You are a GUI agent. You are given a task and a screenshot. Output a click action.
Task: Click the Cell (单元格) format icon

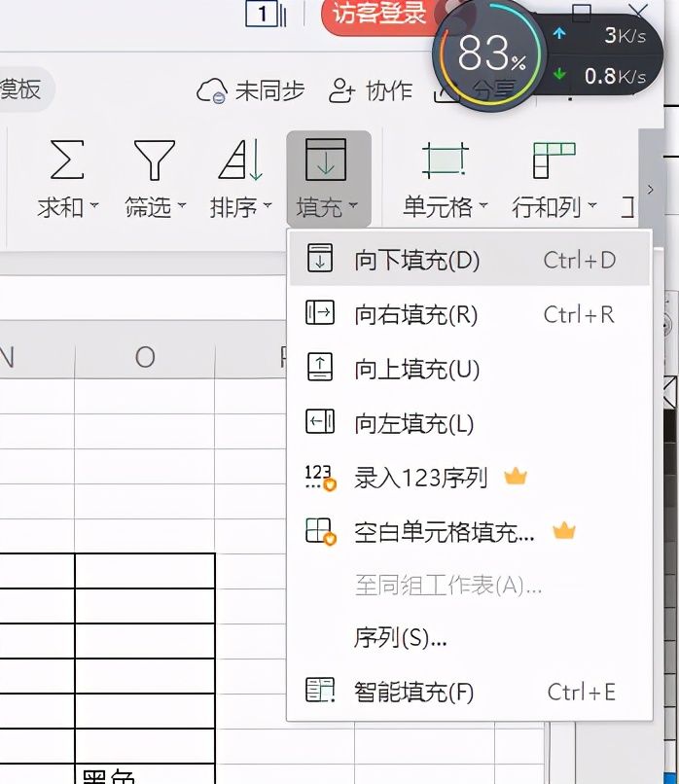click(445, 160)
